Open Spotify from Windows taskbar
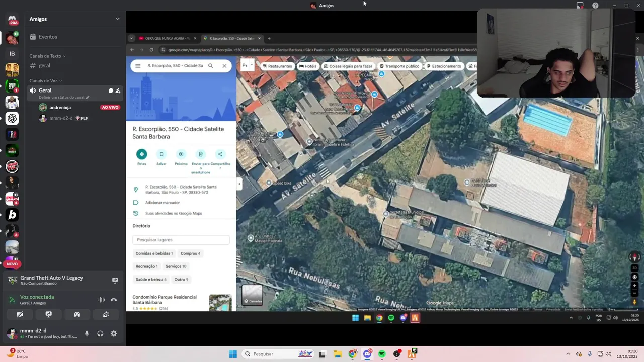 click(x=382, y=354)
